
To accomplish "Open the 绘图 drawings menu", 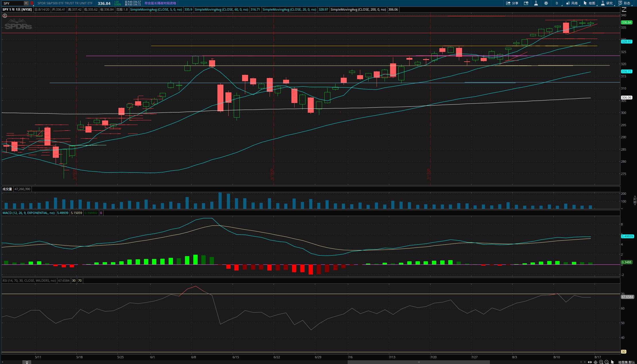I will click(x=590, y=3).
